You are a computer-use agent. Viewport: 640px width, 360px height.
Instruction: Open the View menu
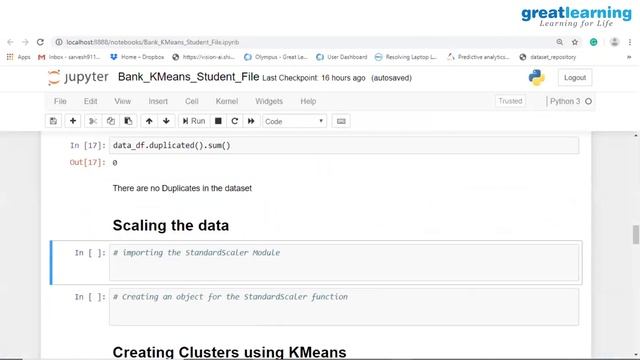pos(122,101)
